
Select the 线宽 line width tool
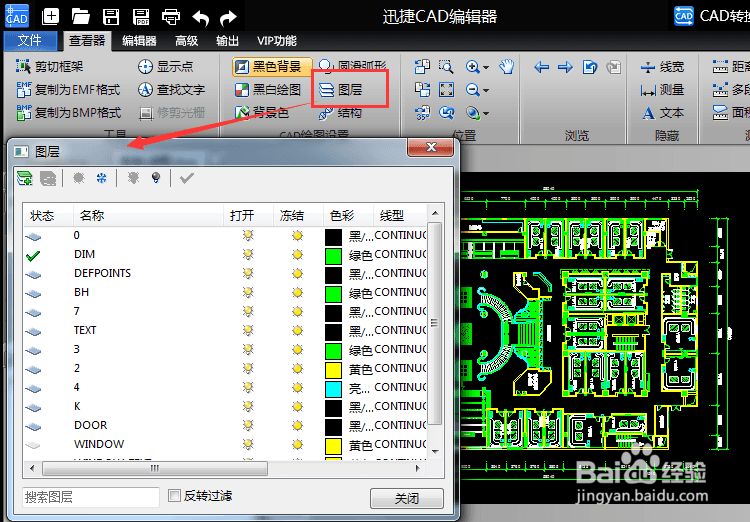pyautogui.click(x=662, y=67)
